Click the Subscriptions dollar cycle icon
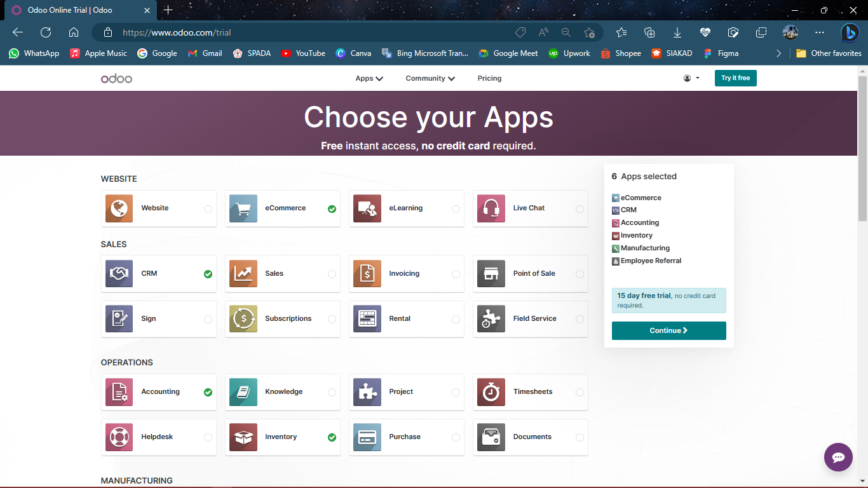Viewport: 868px width, 488px height. [x=243, y=319]
